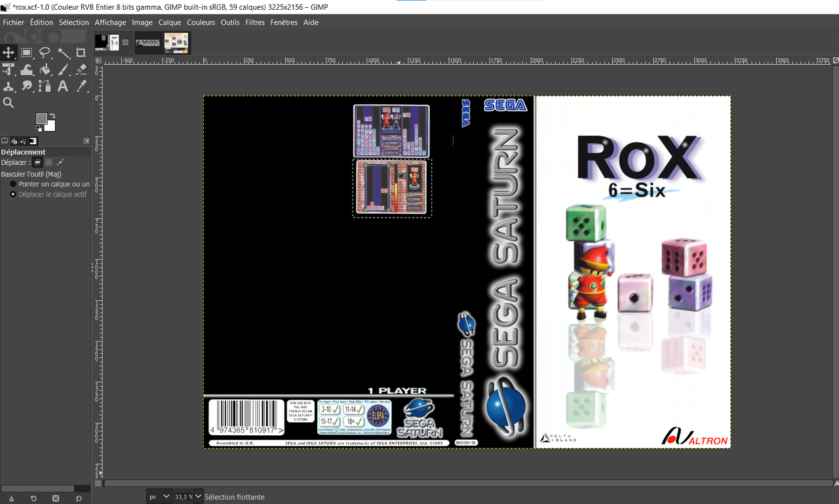This screenshot has width=839, height=504.
Task: Open the px unit dropdown
Action: tap(159, 497)
